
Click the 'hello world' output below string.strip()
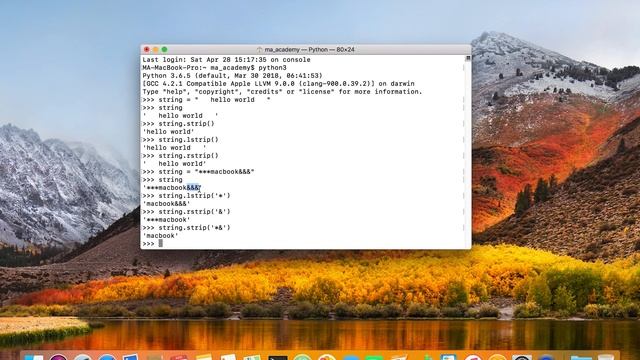click(x=168, y=131)
